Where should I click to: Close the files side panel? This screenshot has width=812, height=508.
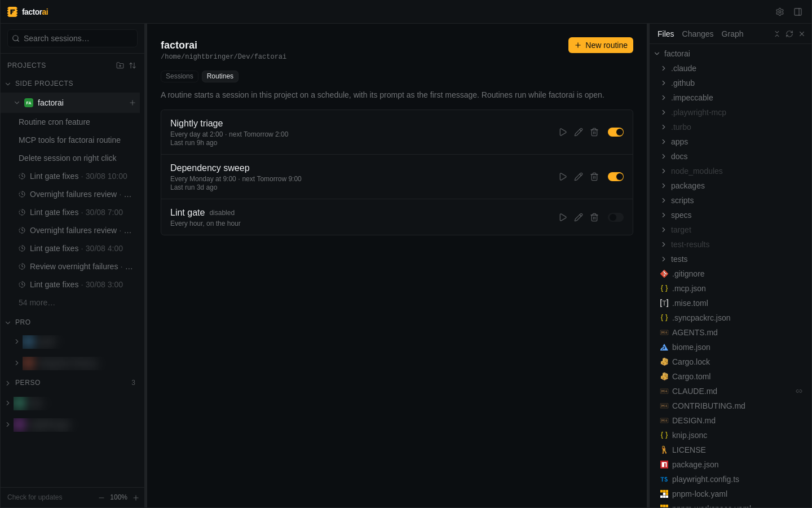pyautogui.click(x=802, y=34)
